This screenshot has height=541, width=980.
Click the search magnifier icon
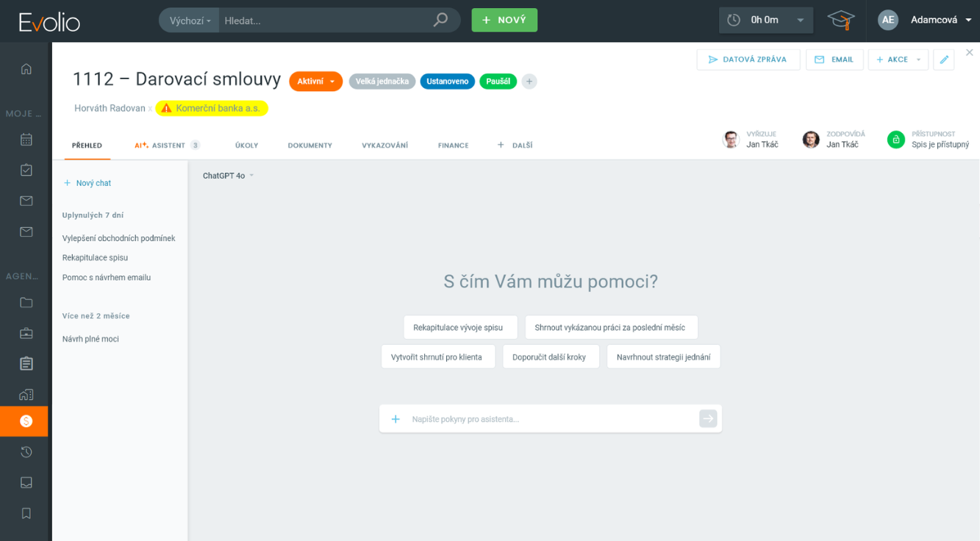(440, 21)
